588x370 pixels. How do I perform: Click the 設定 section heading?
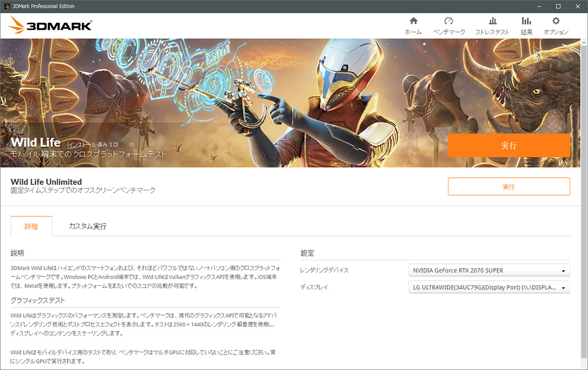pyautogui.click(x=307, y=253)
